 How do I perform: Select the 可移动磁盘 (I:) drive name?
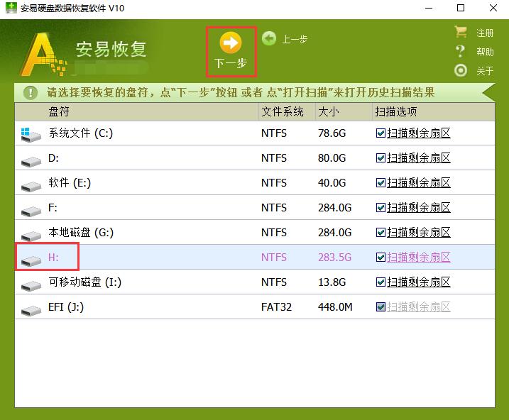pos(85,282)
